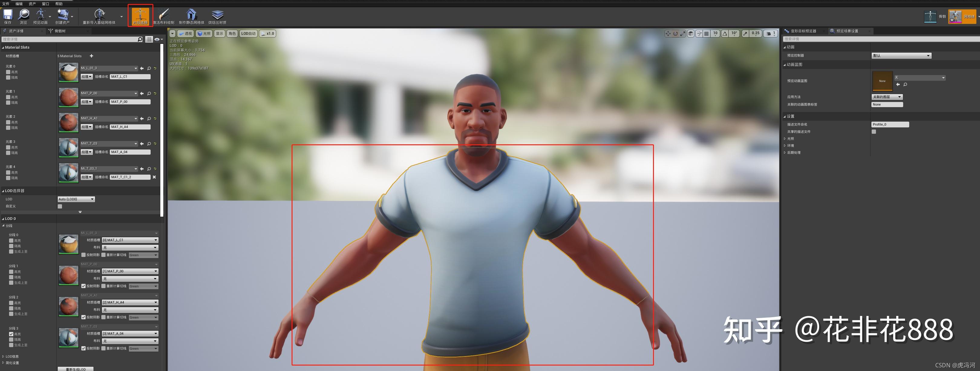This screenshot has height=371, width=980.
Task: Click the 浏览 browse magnifier icon
Action: click(x=24, y=16)
